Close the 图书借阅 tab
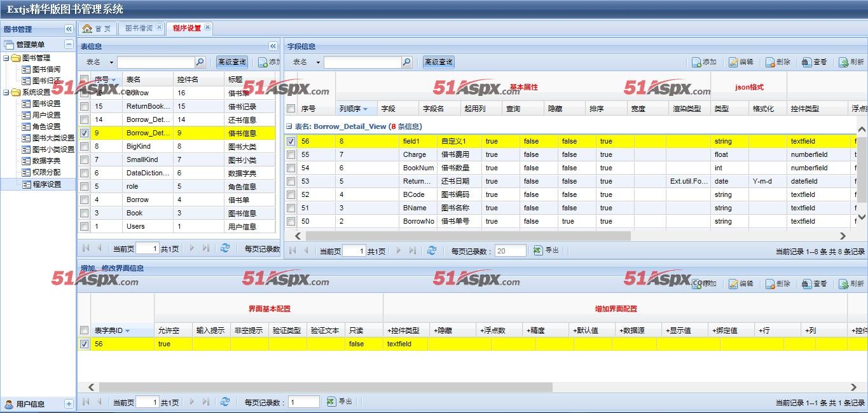Viewport: 868px width, 413px height. tap(159, 28)
